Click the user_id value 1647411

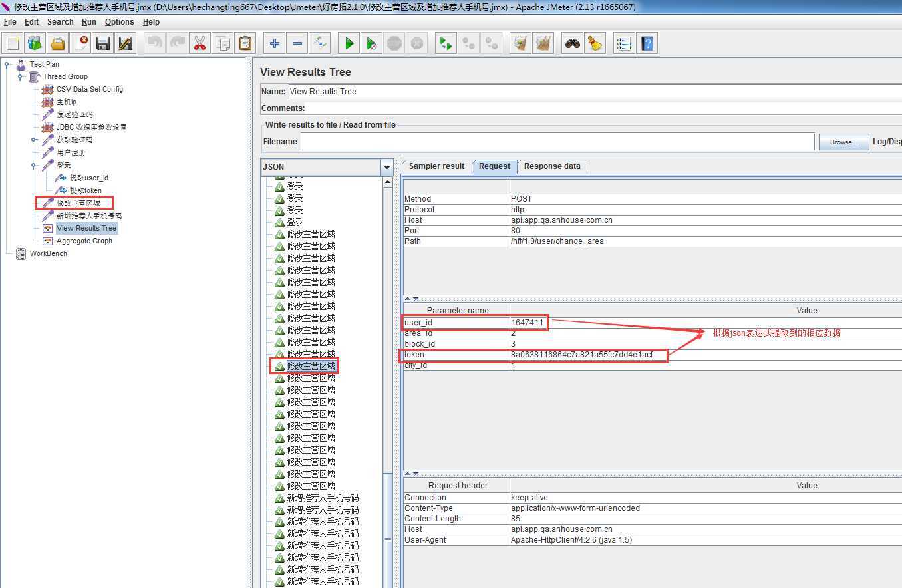(527, 323)
